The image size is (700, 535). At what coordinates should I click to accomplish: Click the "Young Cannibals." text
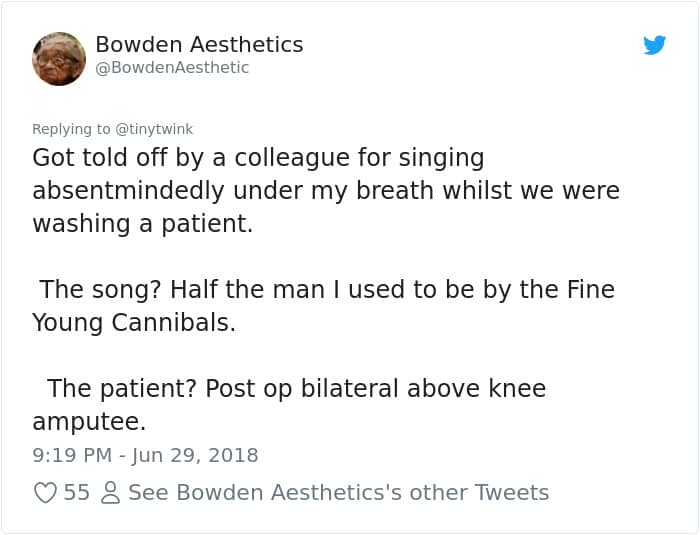pyautogui.click(x=134, y=323)
